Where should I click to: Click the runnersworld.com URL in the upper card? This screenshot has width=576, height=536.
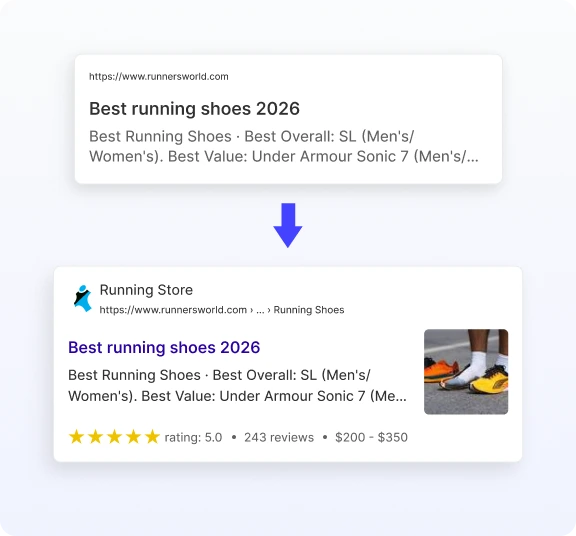click(x=159, y=76)
